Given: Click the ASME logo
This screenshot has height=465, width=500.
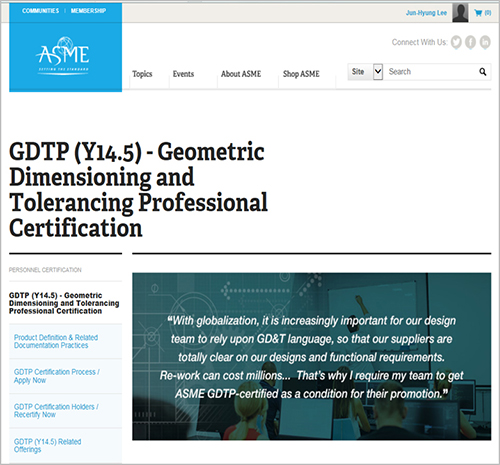Looking at the screenshot, I should (63, 55).
